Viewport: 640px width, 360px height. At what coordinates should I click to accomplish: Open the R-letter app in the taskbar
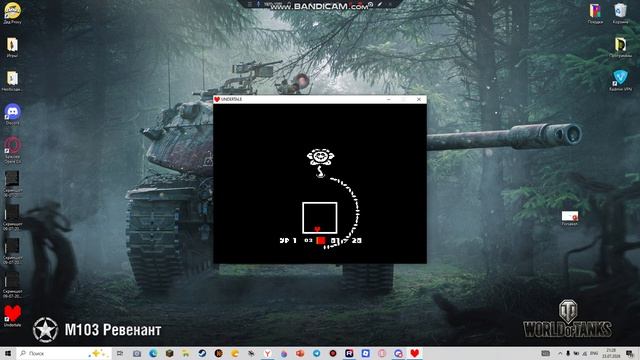coord(349,353)
